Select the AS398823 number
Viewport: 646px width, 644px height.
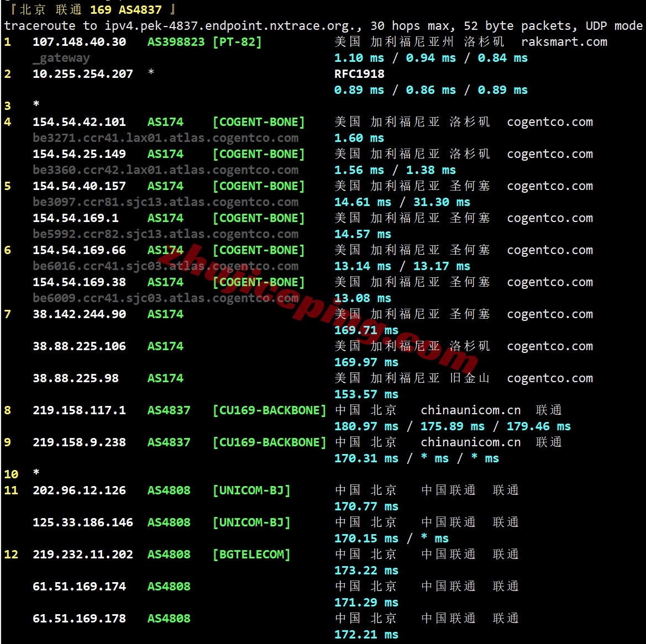click(176, 41)
